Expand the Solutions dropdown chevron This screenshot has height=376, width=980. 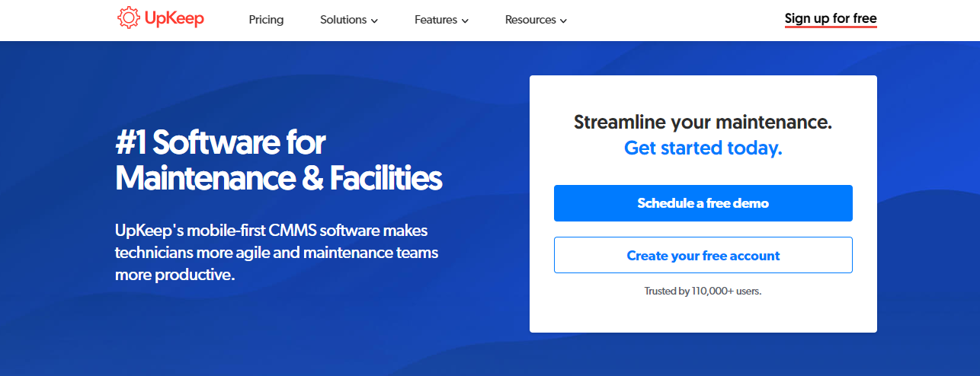point(374,21)
